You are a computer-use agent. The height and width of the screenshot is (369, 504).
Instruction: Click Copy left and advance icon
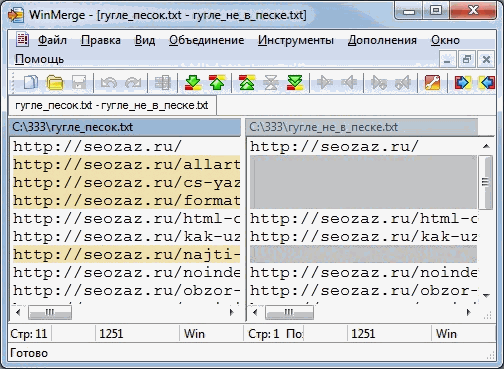point(403,82)
